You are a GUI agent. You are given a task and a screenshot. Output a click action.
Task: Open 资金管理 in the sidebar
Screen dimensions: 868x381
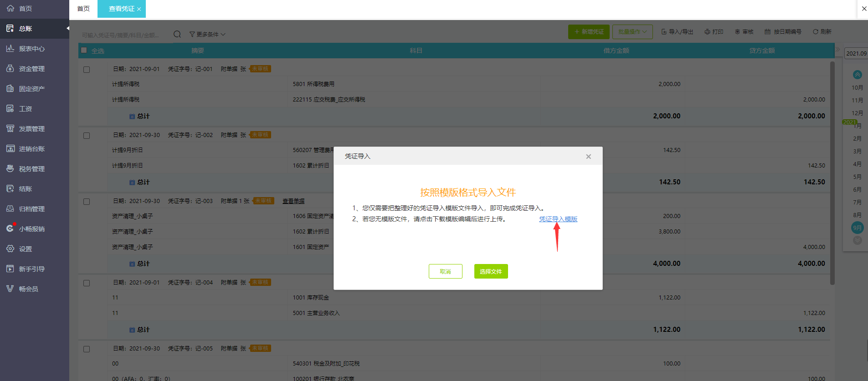point(31,69)
